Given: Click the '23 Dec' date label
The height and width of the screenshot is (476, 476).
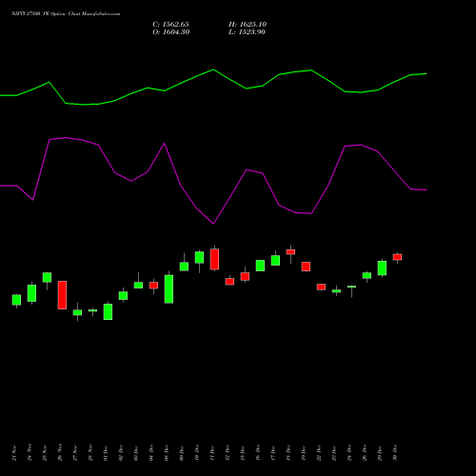Looking at the screenshot, I should 334,453.
